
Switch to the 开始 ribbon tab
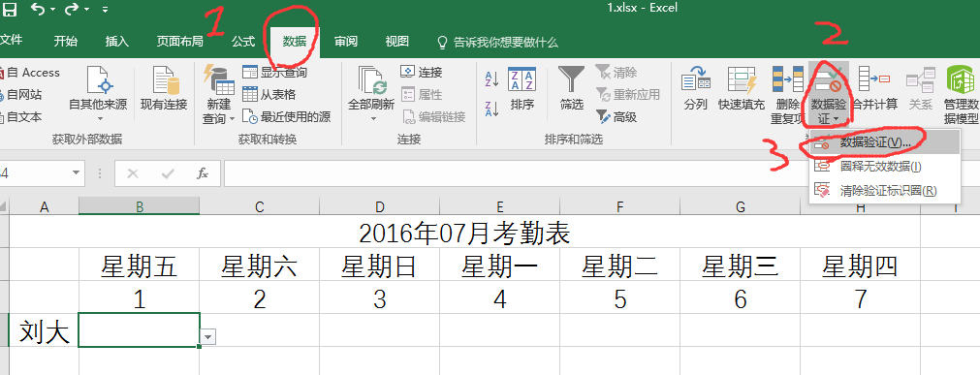click(66, 42)
